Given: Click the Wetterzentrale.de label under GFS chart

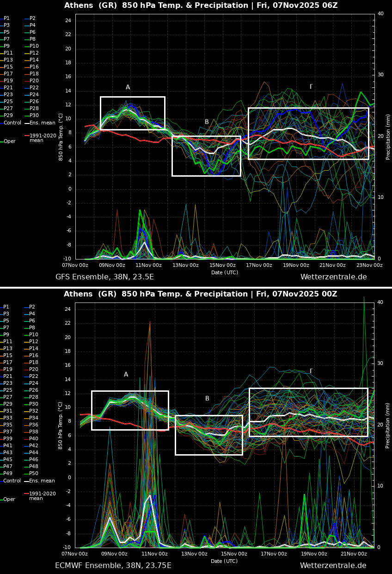Looking at the screenshot, I should click(x=333, y=277).
